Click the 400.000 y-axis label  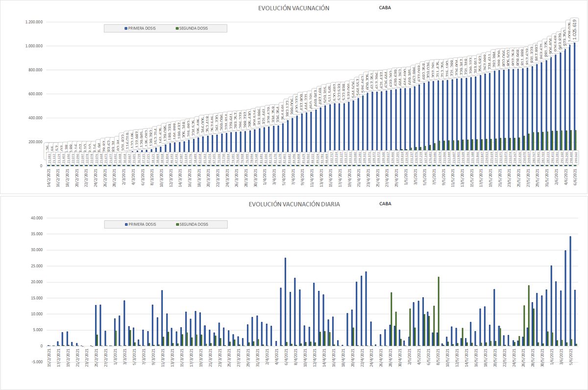point(36,118)
